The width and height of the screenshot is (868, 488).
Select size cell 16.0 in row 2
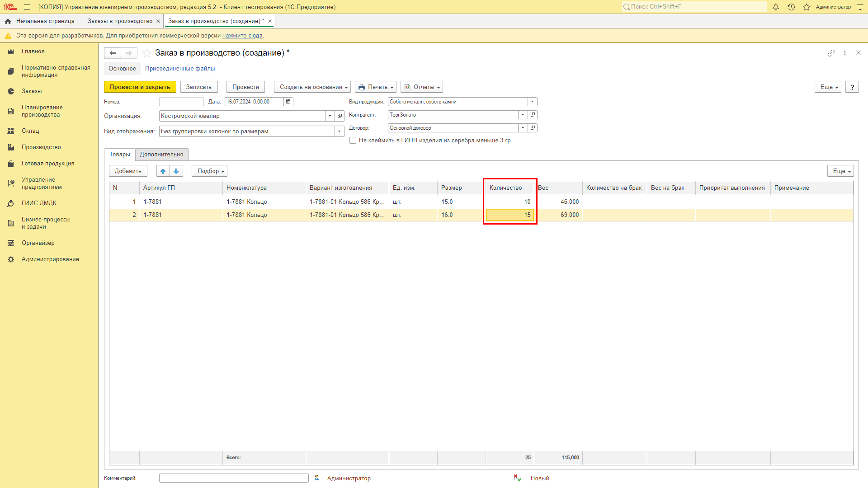(x=462, y=215)
